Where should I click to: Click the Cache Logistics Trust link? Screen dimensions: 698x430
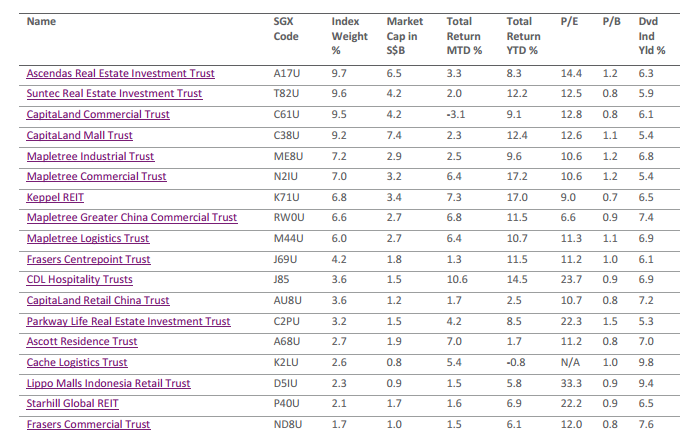point(77,362)
